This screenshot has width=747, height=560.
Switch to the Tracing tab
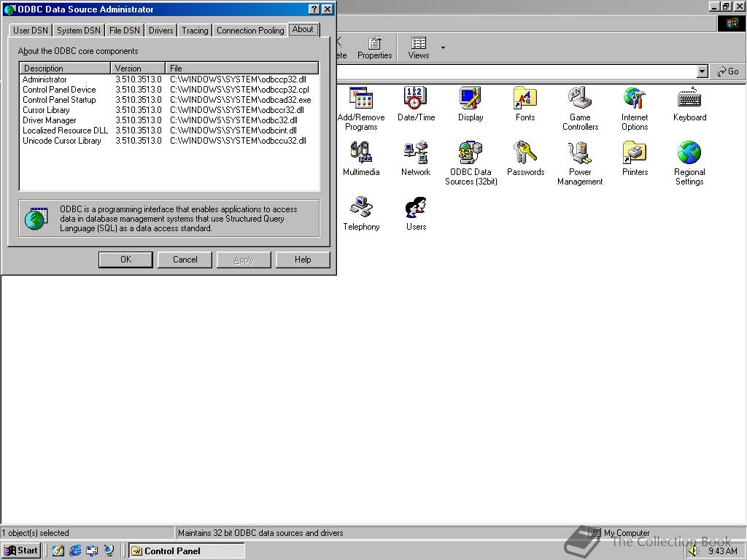[x=195, y=31]
